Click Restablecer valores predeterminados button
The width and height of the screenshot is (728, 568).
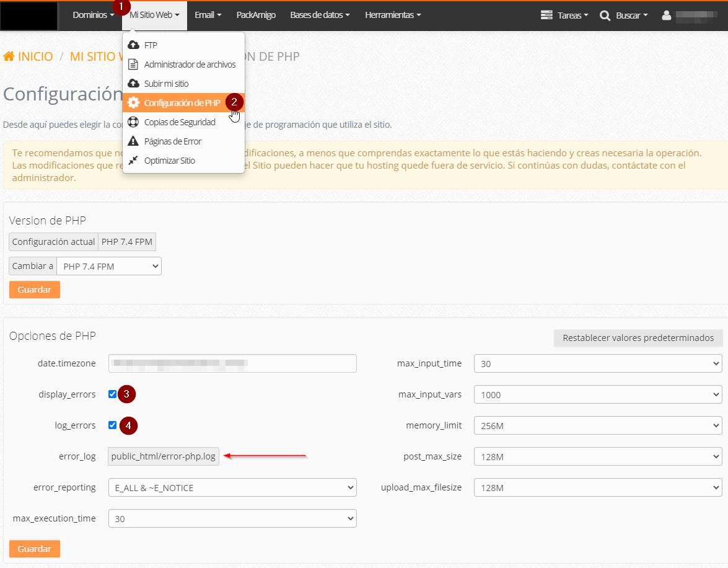pyautogui.click(x=638, y=338)
